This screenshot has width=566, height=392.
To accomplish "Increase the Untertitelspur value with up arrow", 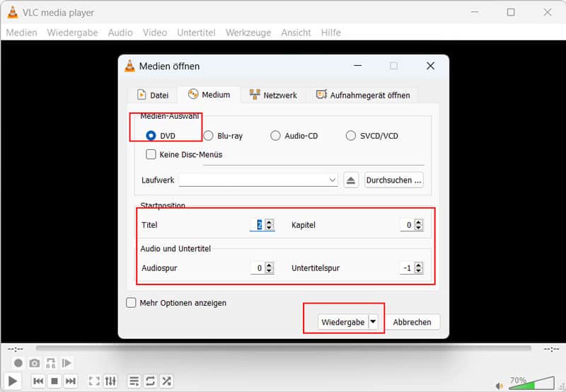I will tap(418, 265).
